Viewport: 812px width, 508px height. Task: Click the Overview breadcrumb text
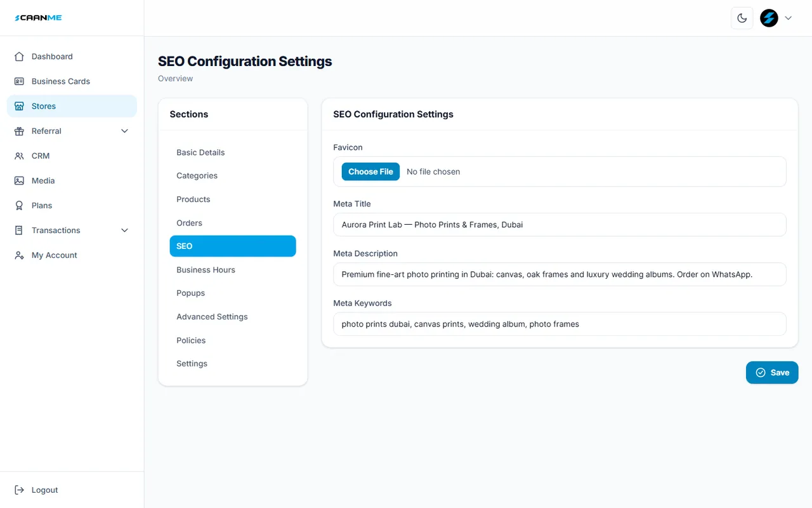[176, 79]
